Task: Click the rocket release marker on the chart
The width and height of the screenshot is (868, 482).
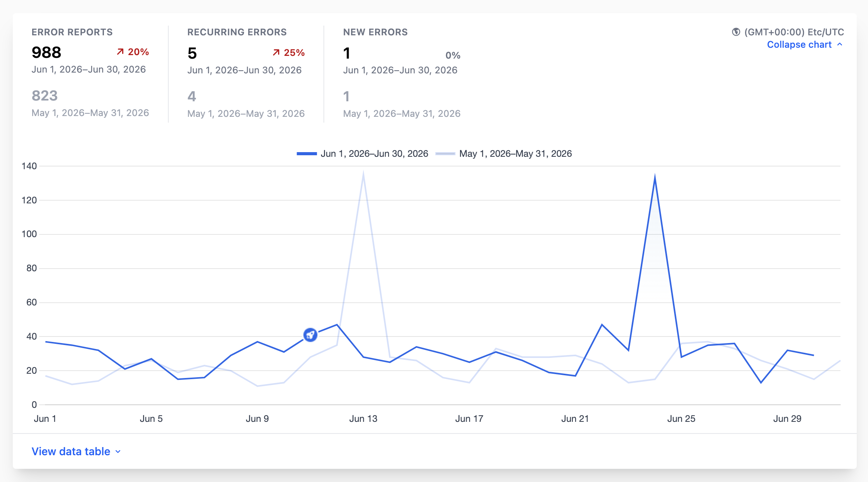Action: (310, 335)
